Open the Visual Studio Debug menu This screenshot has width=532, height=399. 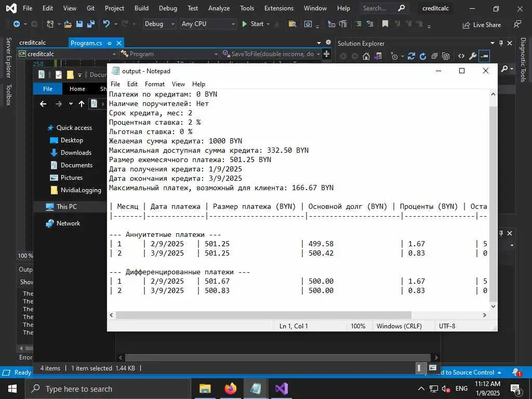coord(168,8)
